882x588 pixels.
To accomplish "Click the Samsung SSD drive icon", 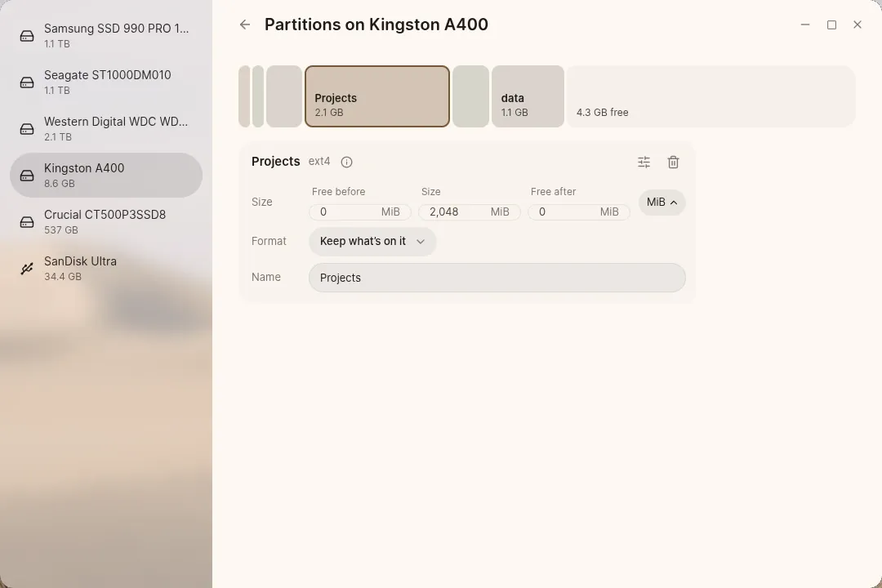I will coord(27,36).
